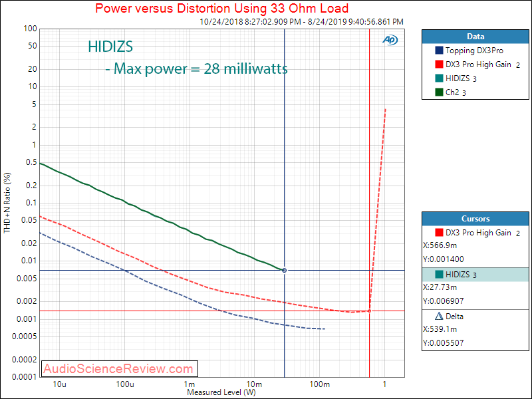The height and width of the screenshot is (399, 532).
Task: Click the red cursor marker at intersection
Action: pos(370,311)
